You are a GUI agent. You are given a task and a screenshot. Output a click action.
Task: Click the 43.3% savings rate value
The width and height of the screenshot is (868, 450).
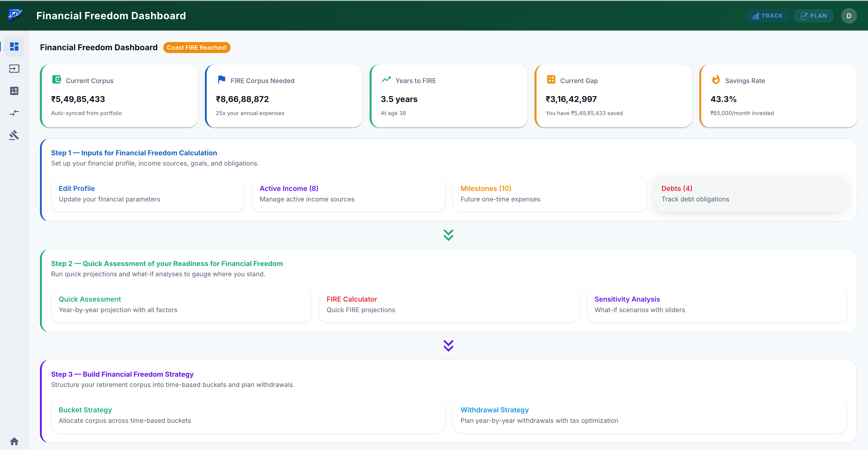pos(724,99)
